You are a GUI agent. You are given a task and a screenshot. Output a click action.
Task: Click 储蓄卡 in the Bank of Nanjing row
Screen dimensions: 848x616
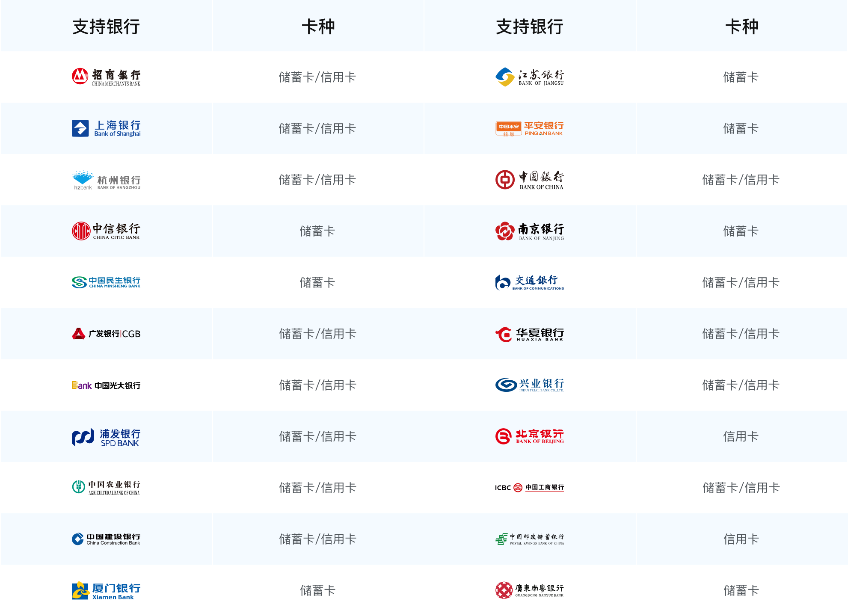tap(741, 231)
